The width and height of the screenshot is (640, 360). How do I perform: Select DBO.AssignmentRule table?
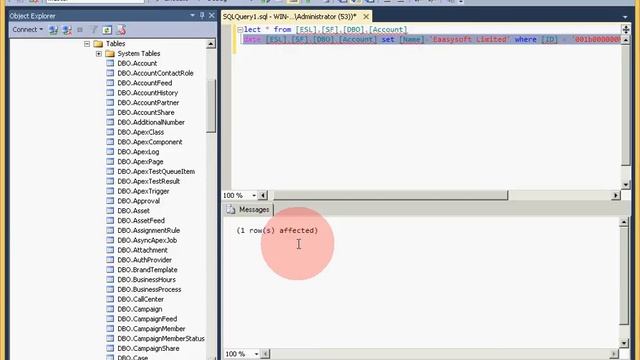click(149, 230)
